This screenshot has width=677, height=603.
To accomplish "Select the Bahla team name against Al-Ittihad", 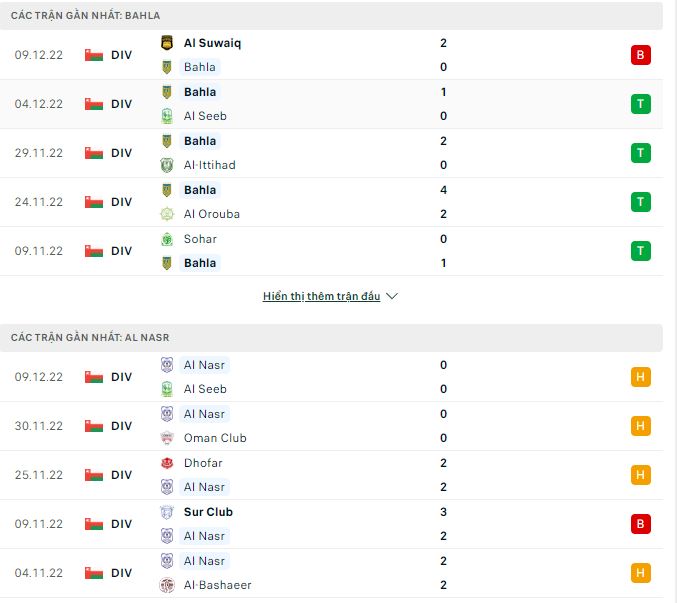I will (200, 141).
